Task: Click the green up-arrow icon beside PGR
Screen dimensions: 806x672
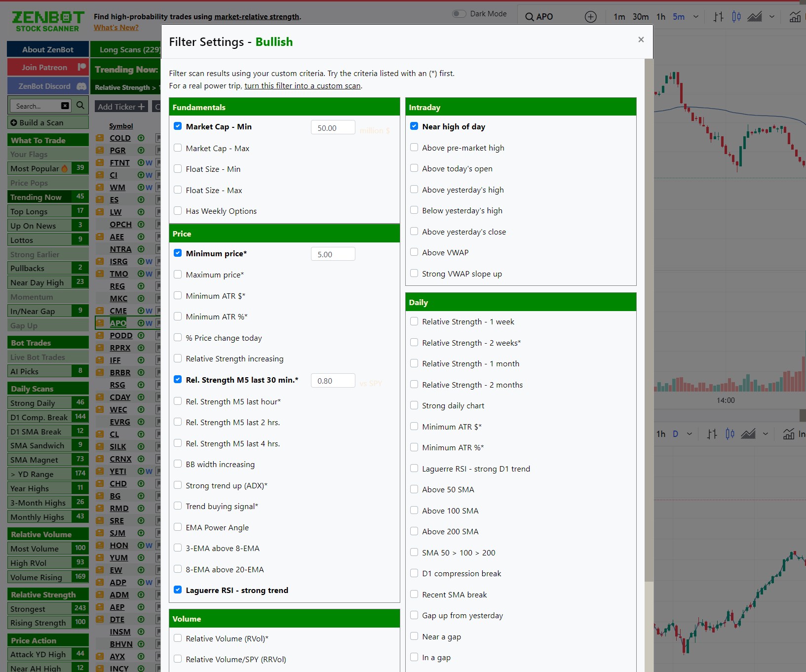Action: click(x=141, y=150)
